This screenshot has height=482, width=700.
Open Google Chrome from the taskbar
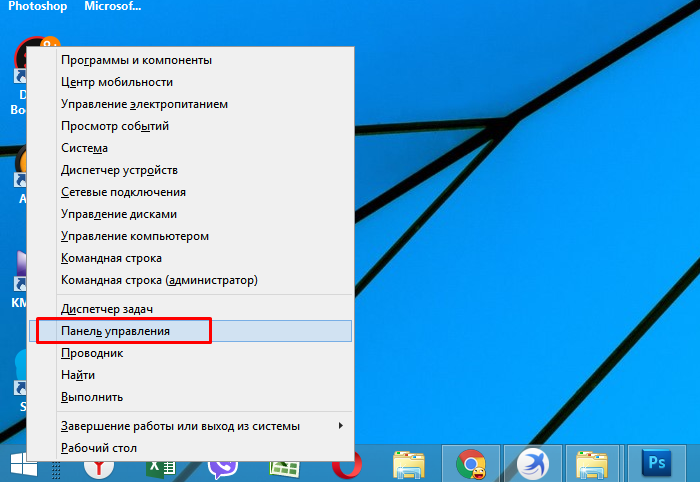tap(470, 465)
